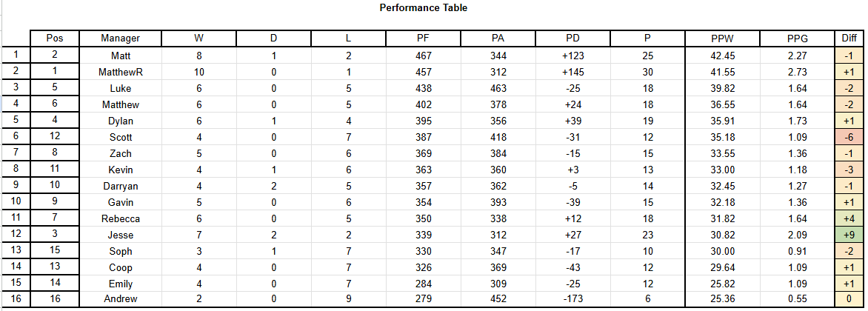
Task: Select row number 12 header
Action: (x=16, y=235)
